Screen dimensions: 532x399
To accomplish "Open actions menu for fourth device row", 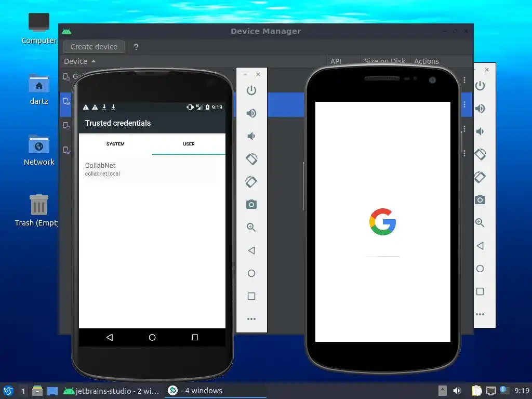I will pos(464,153).
